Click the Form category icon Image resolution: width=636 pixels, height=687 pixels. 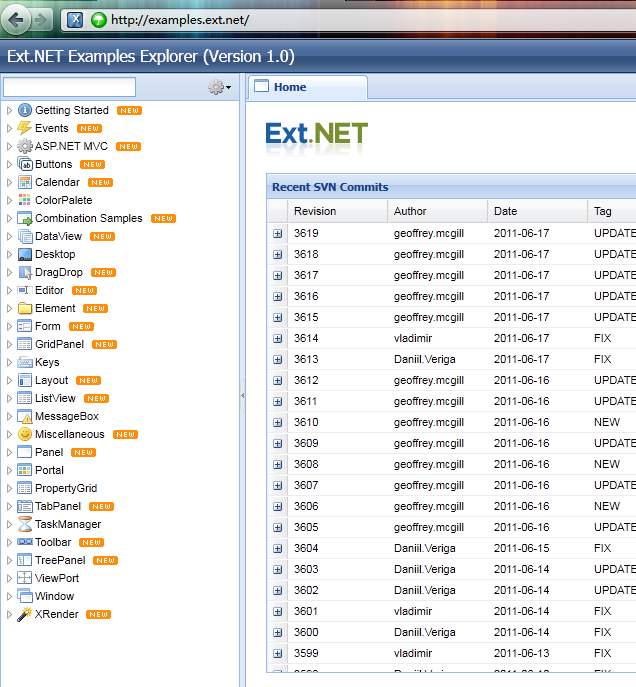coord(25,326)
